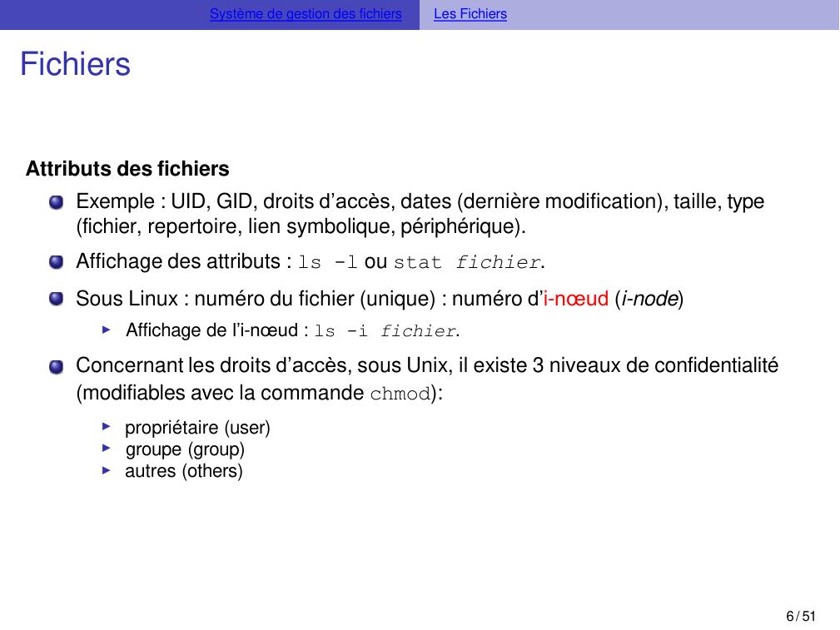The width and height of the screenshot is (840, 630).
Task: Click the "6 / 51" page number
Action: (801, 616)
